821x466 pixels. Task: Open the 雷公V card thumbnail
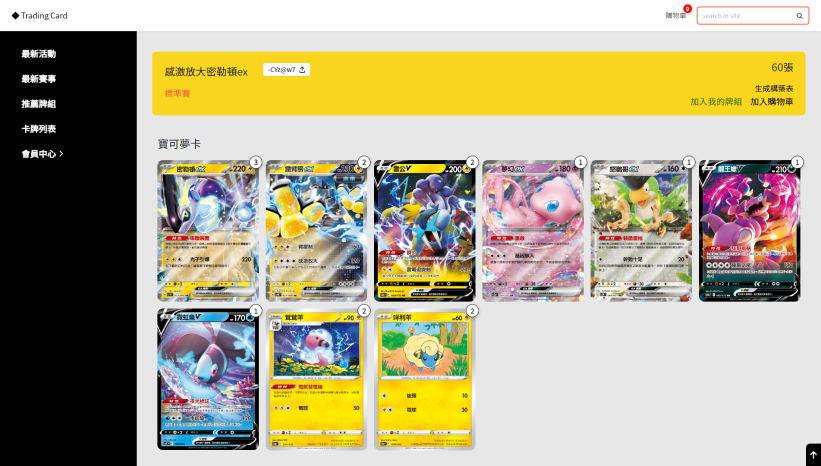pyautogui.click(x=425, y=231)
